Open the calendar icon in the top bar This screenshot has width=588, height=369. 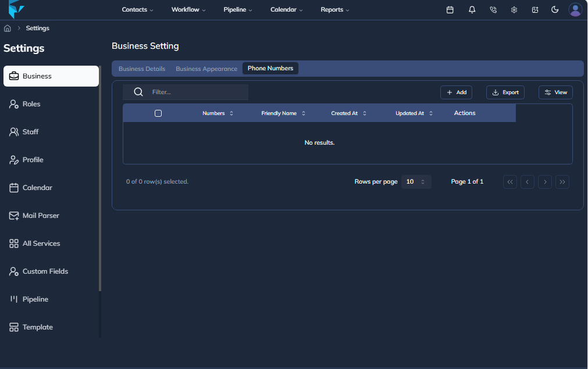pos(450,9)
